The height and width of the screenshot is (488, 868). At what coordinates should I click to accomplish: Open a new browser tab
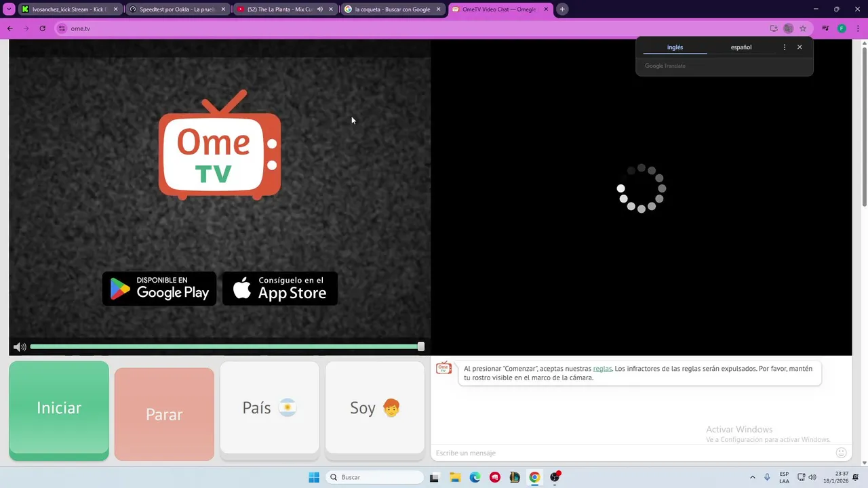(x=562, y=9)
